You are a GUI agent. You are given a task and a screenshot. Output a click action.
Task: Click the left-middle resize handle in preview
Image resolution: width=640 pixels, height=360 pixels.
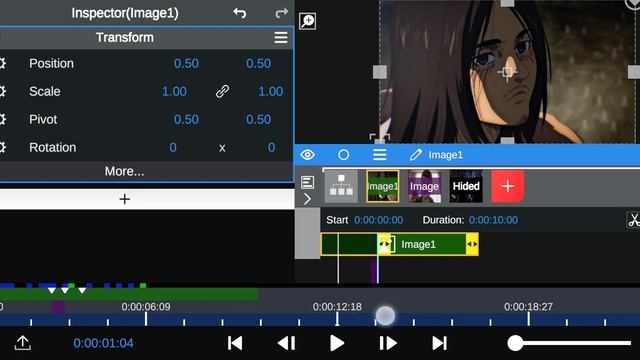click(x=380, y=73)
